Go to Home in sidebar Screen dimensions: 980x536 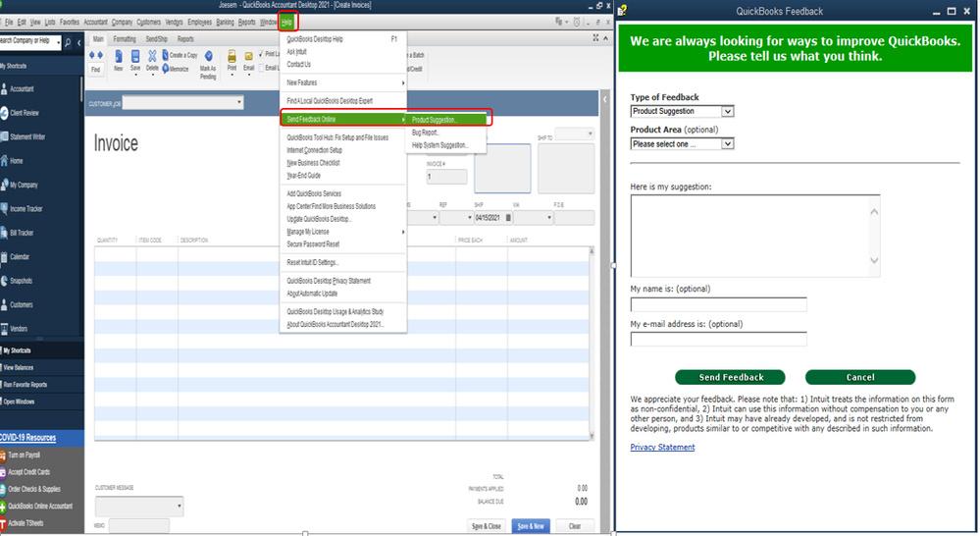12,161
